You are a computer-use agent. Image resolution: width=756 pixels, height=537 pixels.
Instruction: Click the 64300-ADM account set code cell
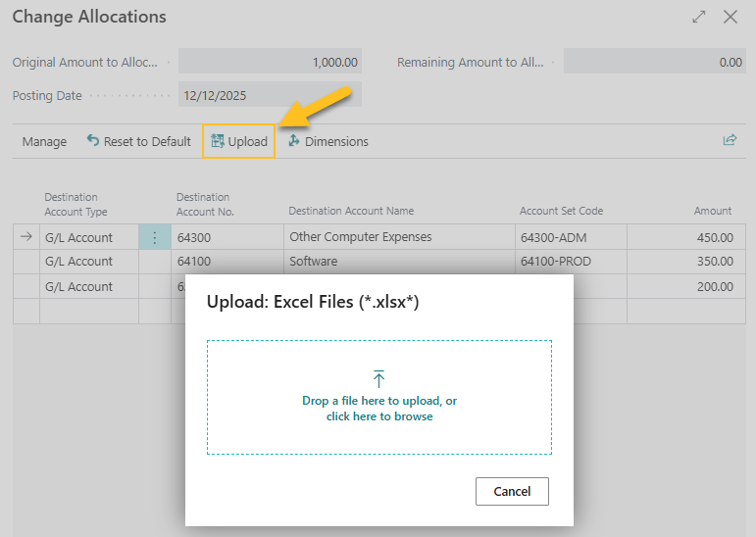[569, 237]
